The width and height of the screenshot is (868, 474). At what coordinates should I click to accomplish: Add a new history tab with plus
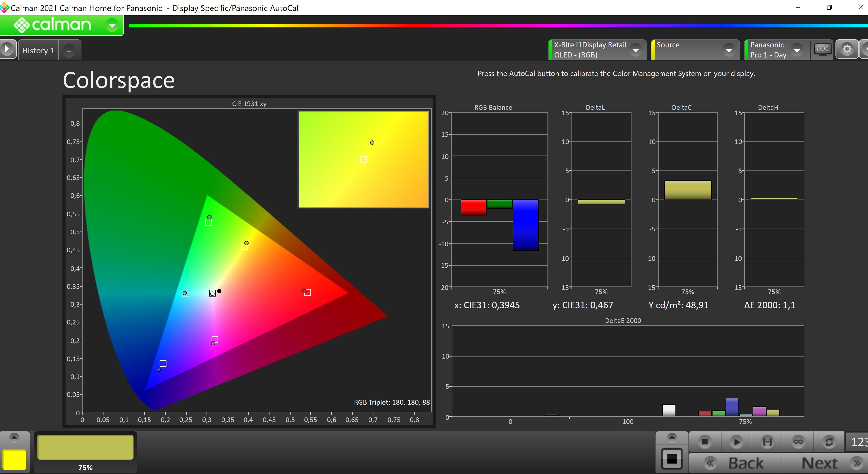coord(69,51)
